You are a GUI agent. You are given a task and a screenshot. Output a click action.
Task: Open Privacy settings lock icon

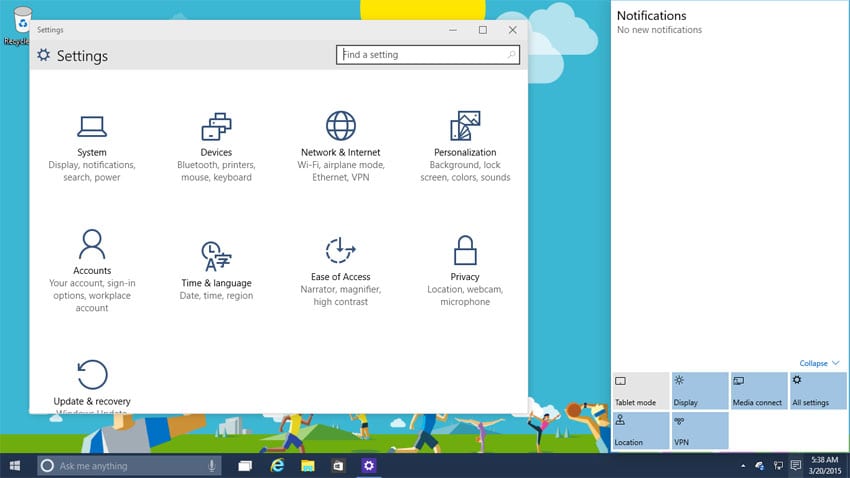(x=465, y=250)
